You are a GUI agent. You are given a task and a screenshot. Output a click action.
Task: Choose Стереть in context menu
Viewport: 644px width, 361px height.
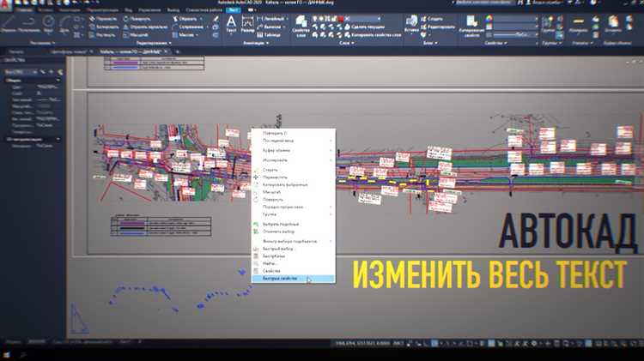(294, 170)
